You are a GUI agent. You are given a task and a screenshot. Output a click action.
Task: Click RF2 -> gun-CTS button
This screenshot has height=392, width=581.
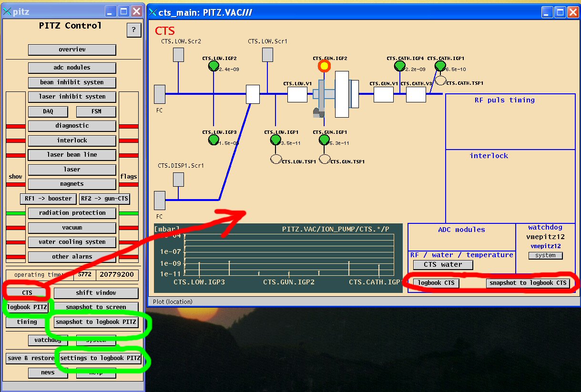[104, 199]
